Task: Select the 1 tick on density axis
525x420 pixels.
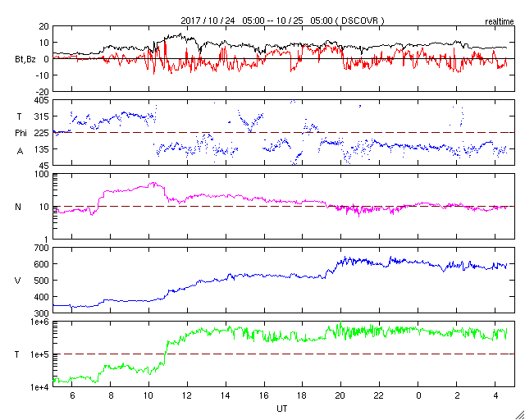Action: pos(47,240)
